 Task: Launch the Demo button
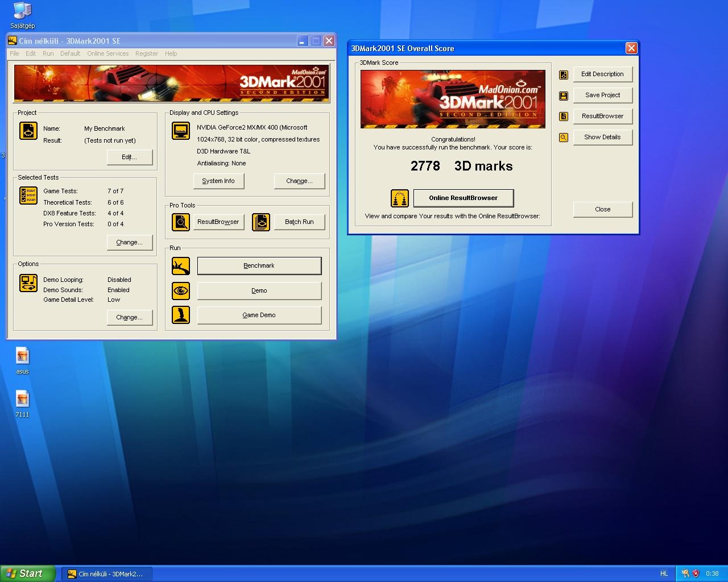pyautogui.click(x=259, y=290)
